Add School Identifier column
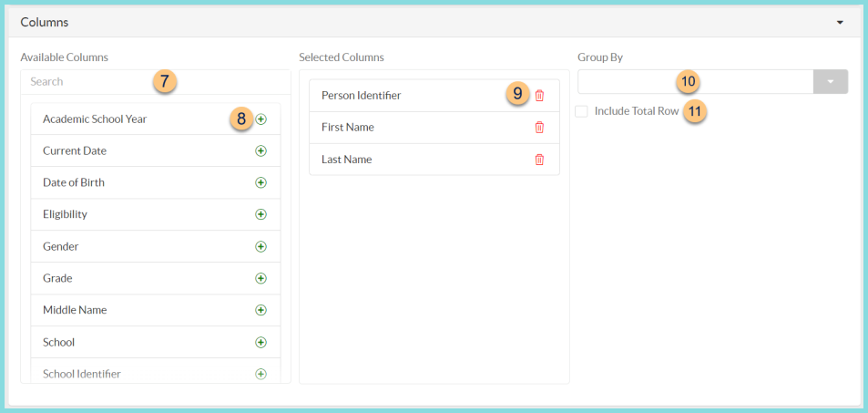 tap(260, 374)
